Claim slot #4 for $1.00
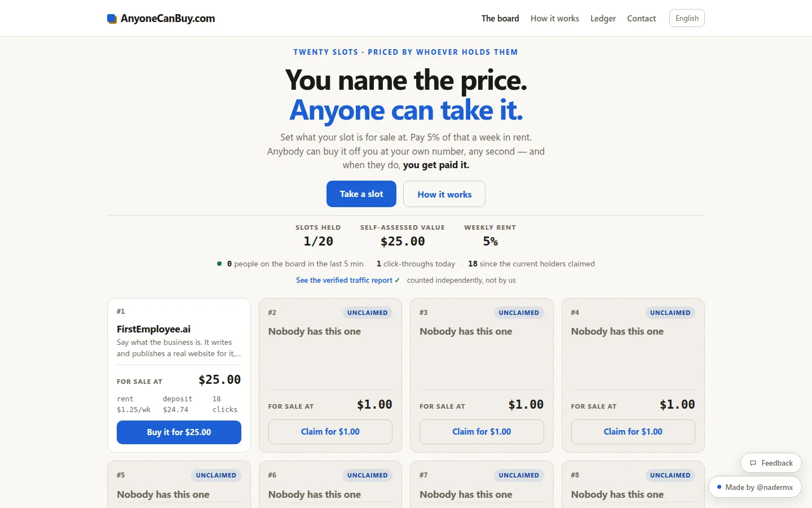The width and height of the screenshot is (812, 508). tap(633, 432)
